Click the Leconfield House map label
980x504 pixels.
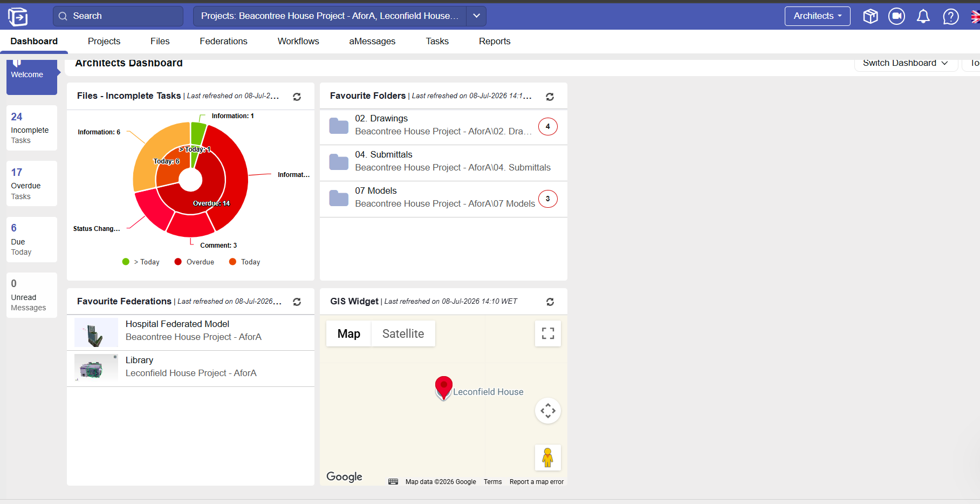488,392
